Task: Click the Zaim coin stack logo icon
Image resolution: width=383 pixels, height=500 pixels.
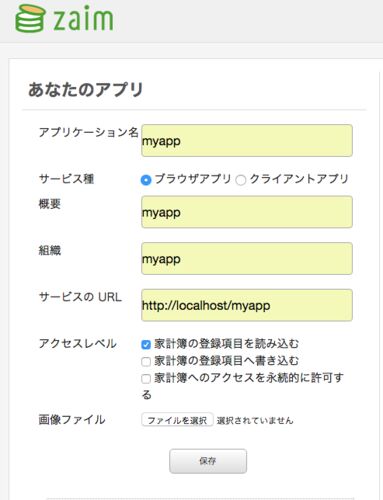Action: 30,19
